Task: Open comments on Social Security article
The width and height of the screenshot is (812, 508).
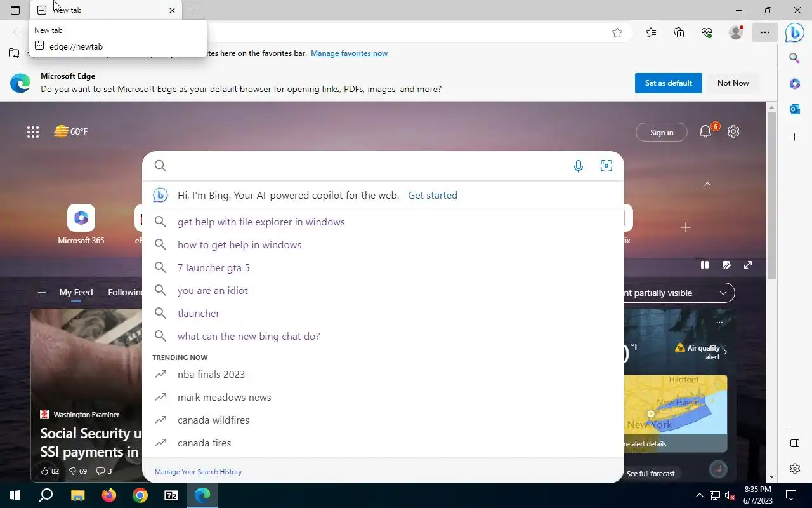Action: click(103, 471)
